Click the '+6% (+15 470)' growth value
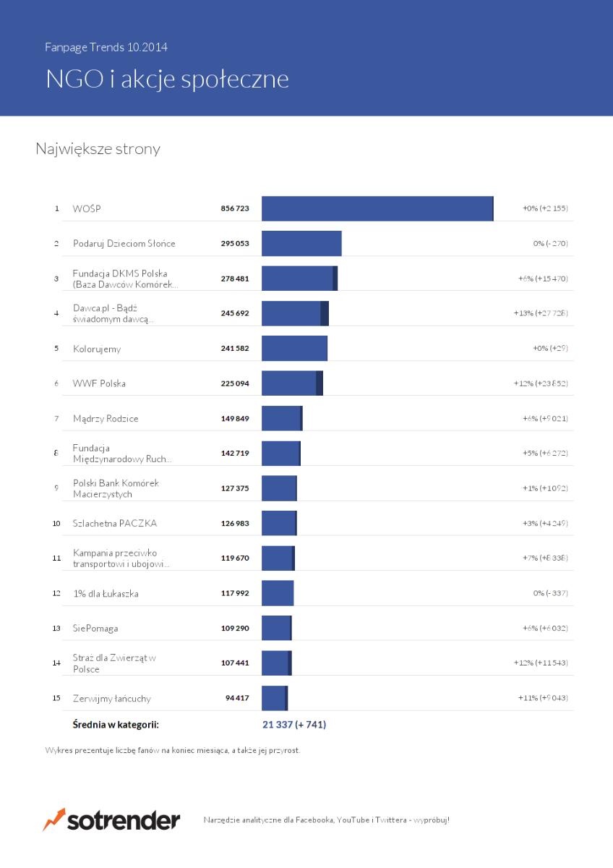 [x=543, y=278]
